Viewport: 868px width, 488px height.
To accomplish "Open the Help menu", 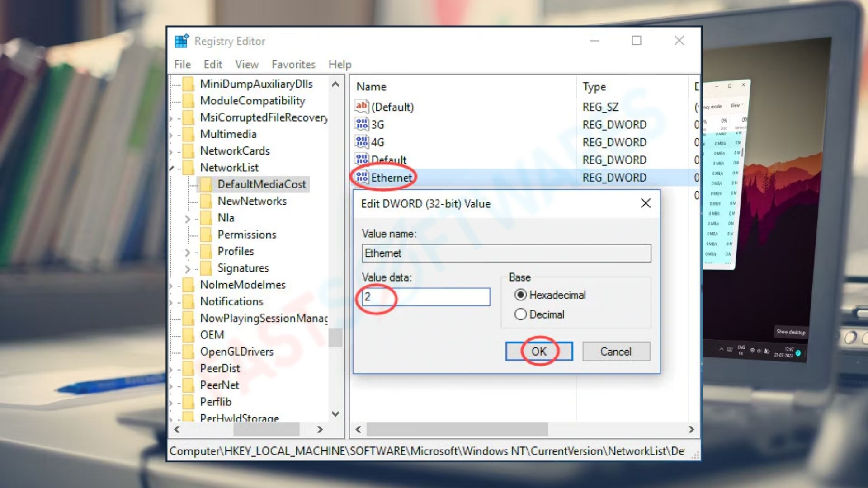I will click(x=340, y=65).
